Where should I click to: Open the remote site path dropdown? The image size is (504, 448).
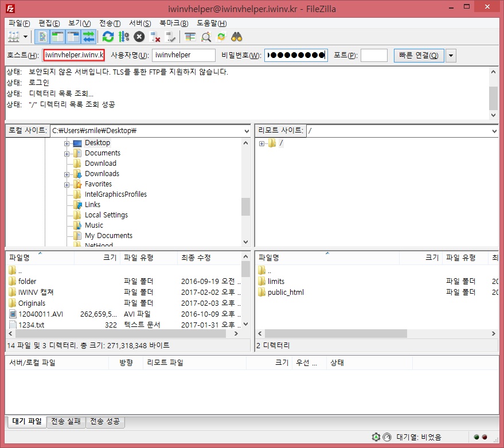coord(494,131)
